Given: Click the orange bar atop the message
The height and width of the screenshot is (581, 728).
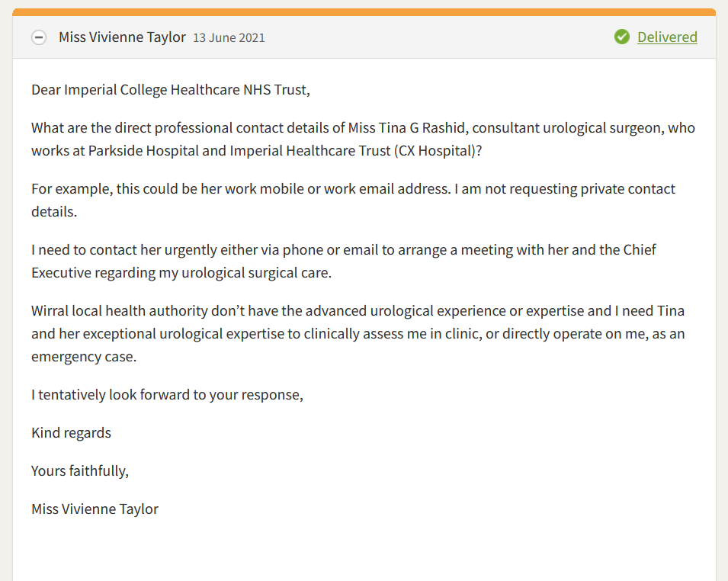Looking at the screenshot, I should [x=364, y=12].
